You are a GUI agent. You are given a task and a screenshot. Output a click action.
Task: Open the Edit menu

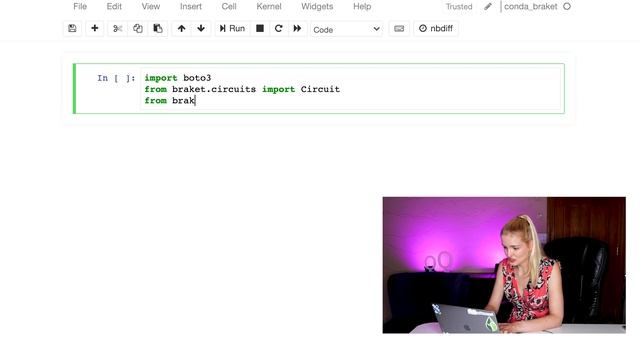pyautogui.click(x=114, y=7)
